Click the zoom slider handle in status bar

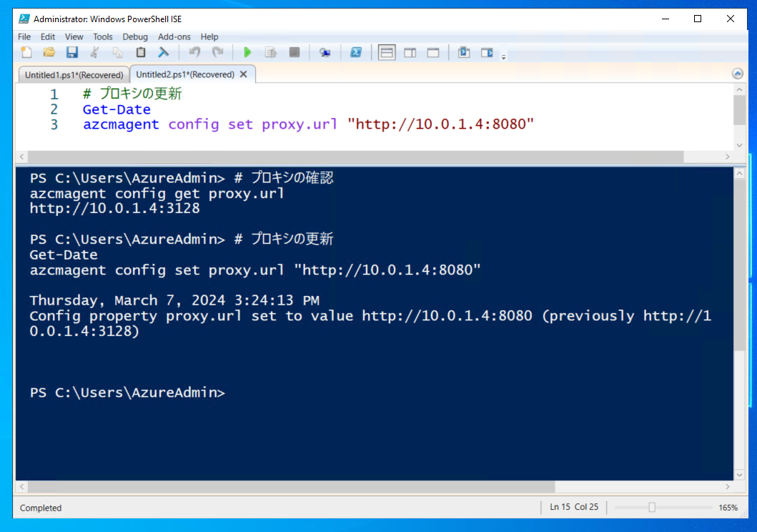coord(652,507)
